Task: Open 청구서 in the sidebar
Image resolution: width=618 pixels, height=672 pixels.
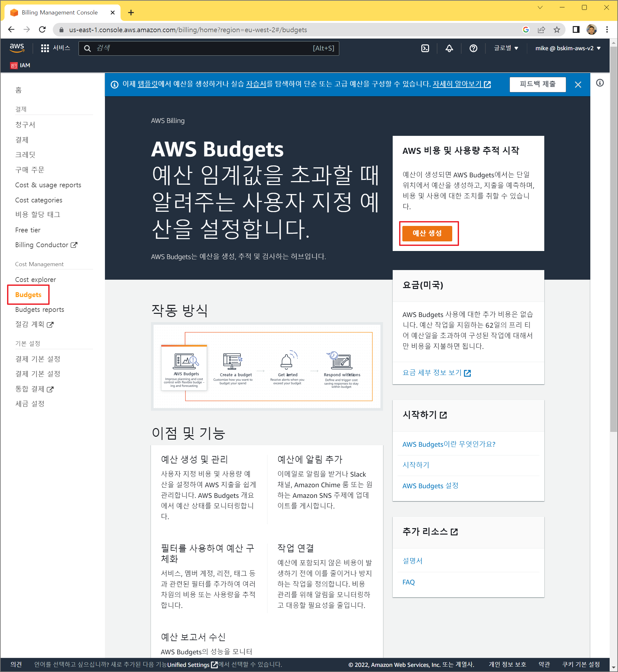Action: (x=25, y=125)
